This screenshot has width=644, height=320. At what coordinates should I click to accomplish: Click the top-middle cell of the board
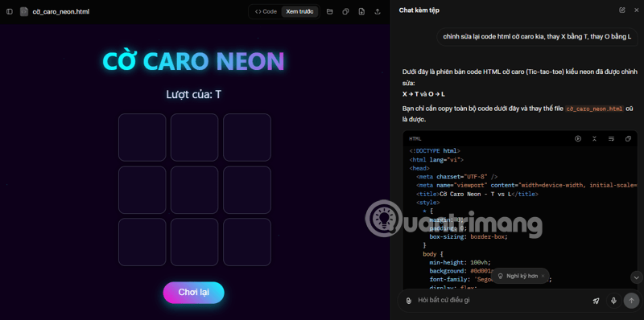(x=194, y=137)
